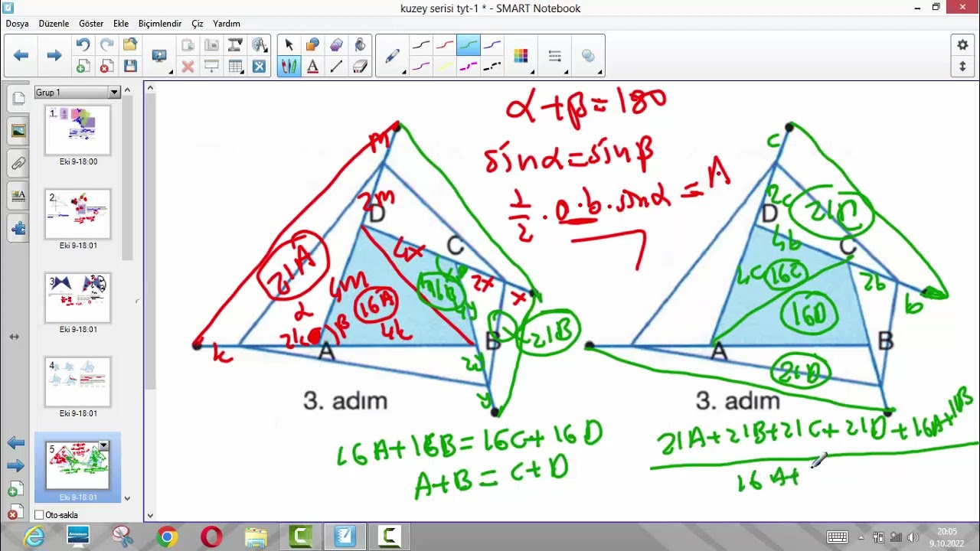The height and width of the screenshot is (551, 980).
Task: Undo the last action
Action: [x=83, y=45]
